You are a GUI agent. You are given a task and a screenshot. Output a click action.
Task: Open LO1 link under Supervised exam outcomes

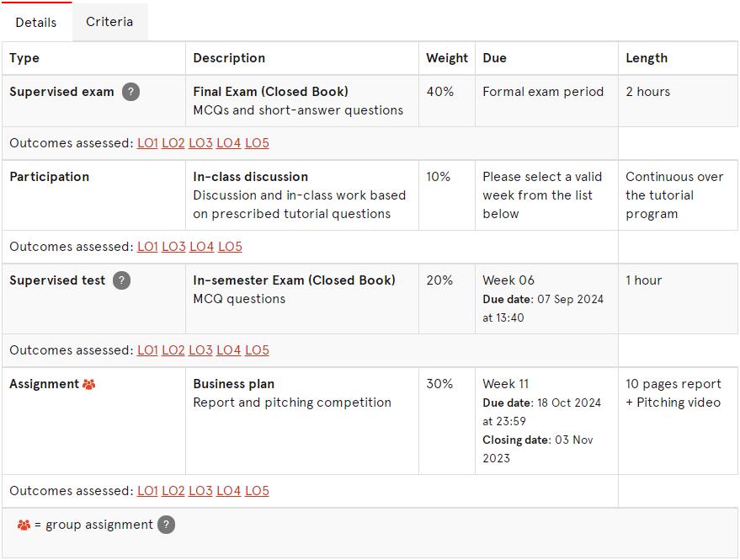pos(147,143)
